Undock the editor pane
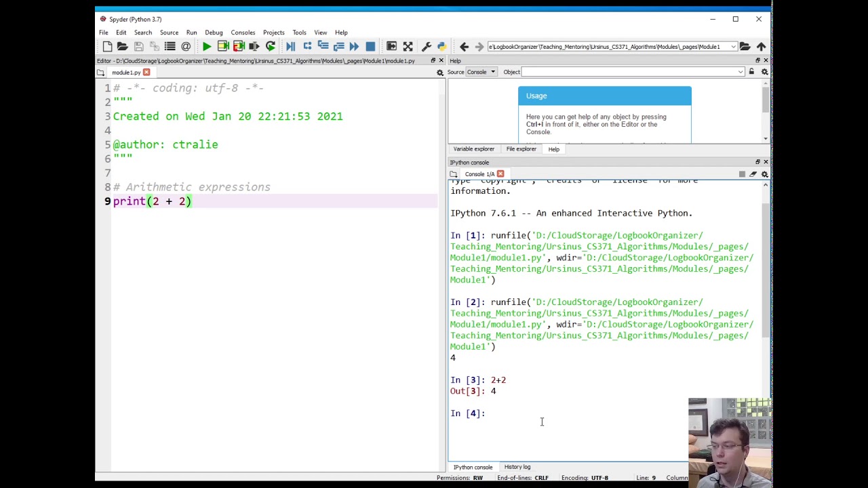Image resolution: width=868 pixels, height=488 pixels. click(433, 60)
